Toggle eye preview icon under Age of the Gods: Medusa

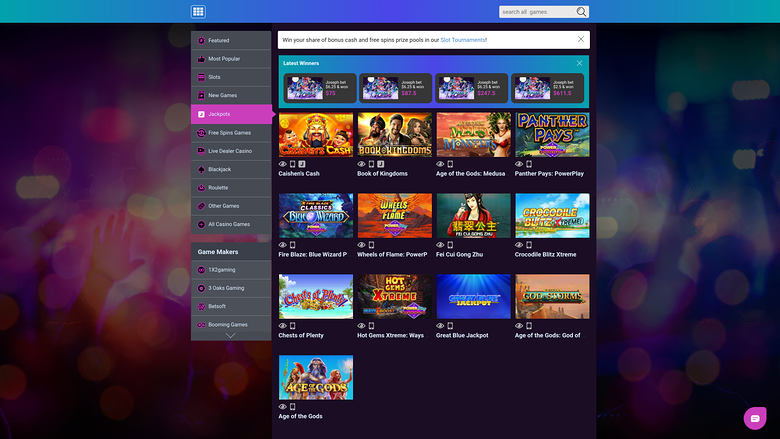point(440,164)
